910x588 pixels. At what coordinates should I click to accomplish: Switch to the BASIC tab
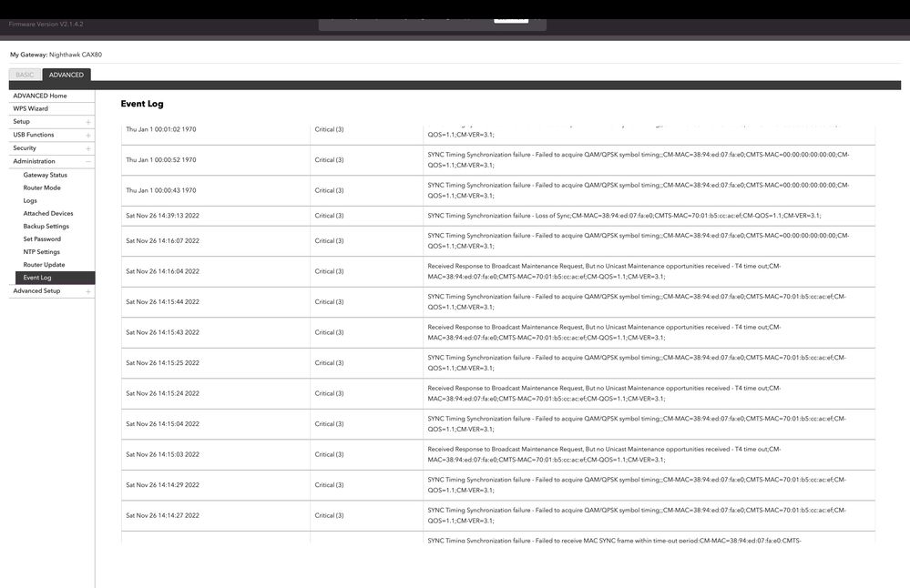[x=25, y=75]
